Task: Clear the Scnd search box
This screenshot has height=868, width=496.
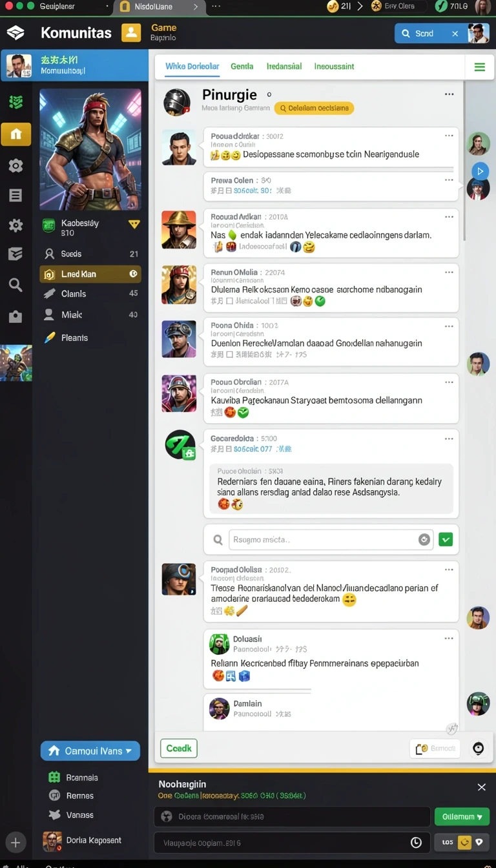Action: pos(455,34)
